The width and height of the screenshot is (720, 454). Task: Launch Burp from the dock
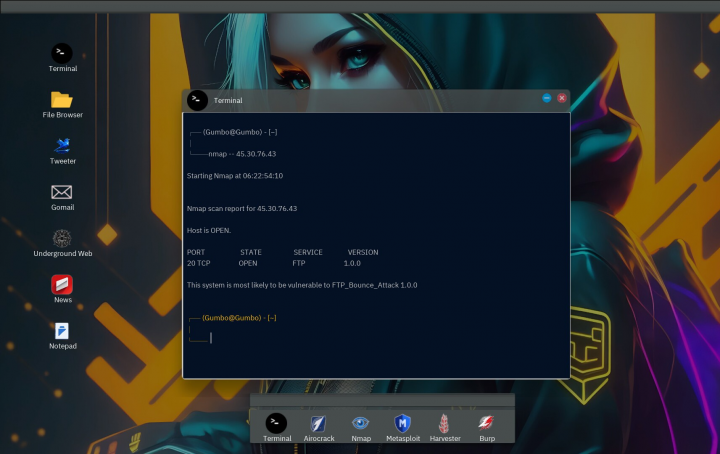coord(486,423)
